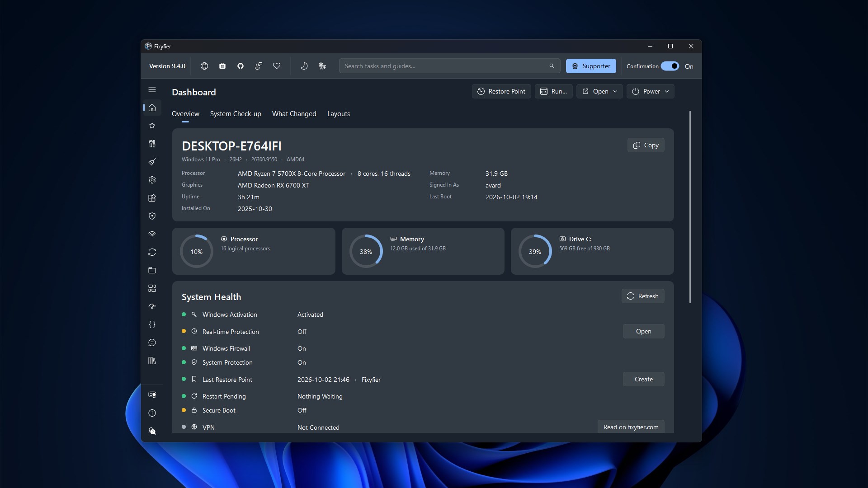This screenshot has width=868, height=488.
Task: Click Read on fixyfier.com link button
Action: click(x=631, y=427)
